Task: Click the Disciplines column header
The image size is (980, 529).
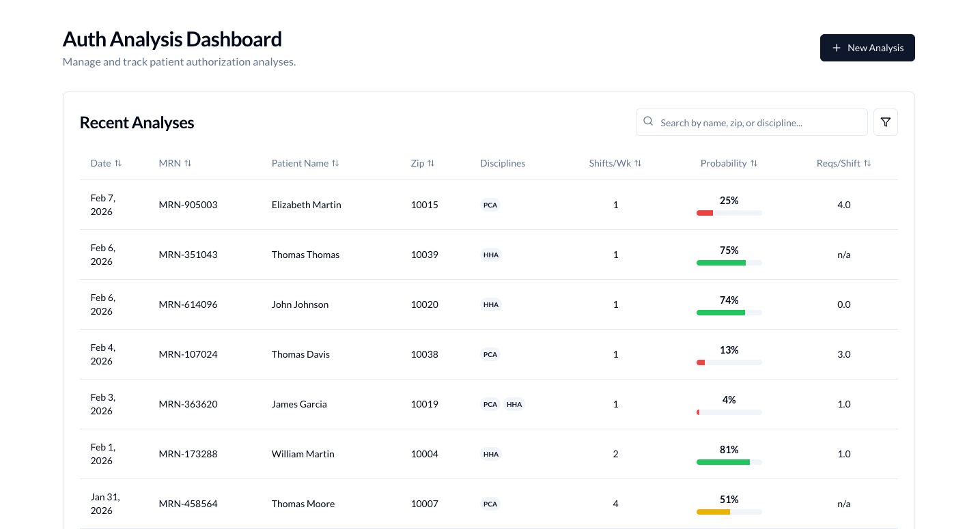Action: pos(502,163)
